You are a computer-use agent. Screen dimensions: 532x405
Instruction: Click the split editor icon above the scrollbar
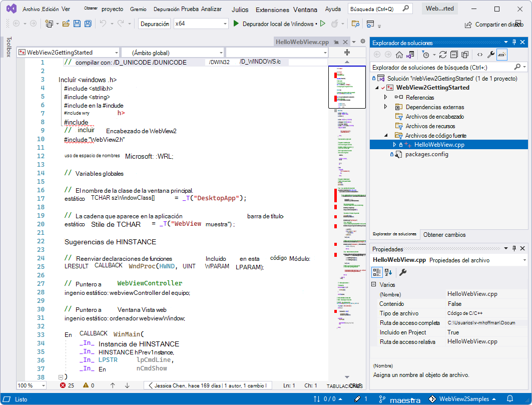pos(347,53)
